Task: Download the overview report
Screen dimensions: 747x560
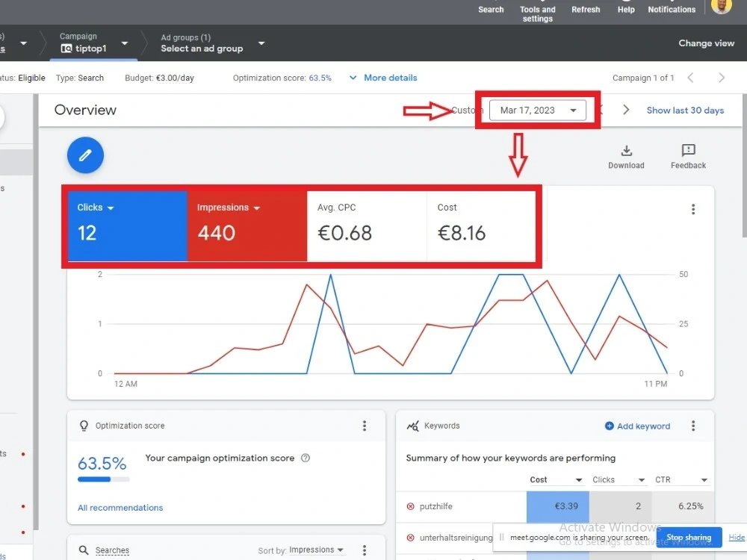Action: [626, 157]
